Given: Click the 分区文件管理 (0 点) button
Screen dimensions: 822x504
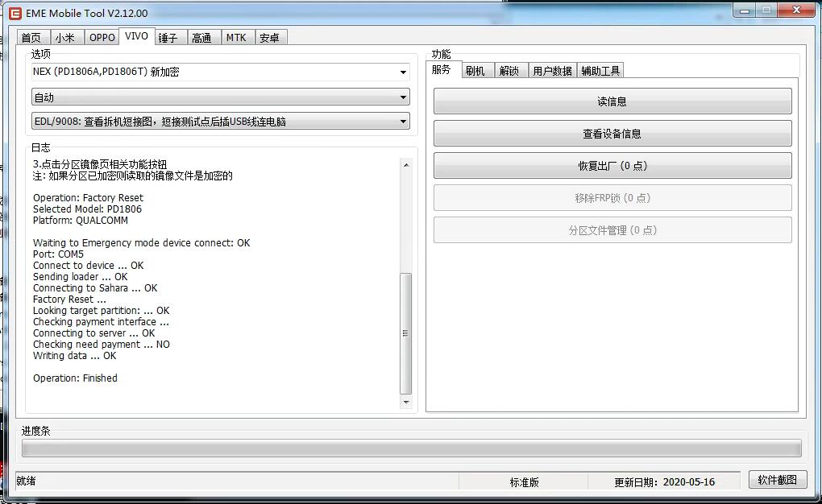Looking at the screenshot, I should [x=612, y=230].
